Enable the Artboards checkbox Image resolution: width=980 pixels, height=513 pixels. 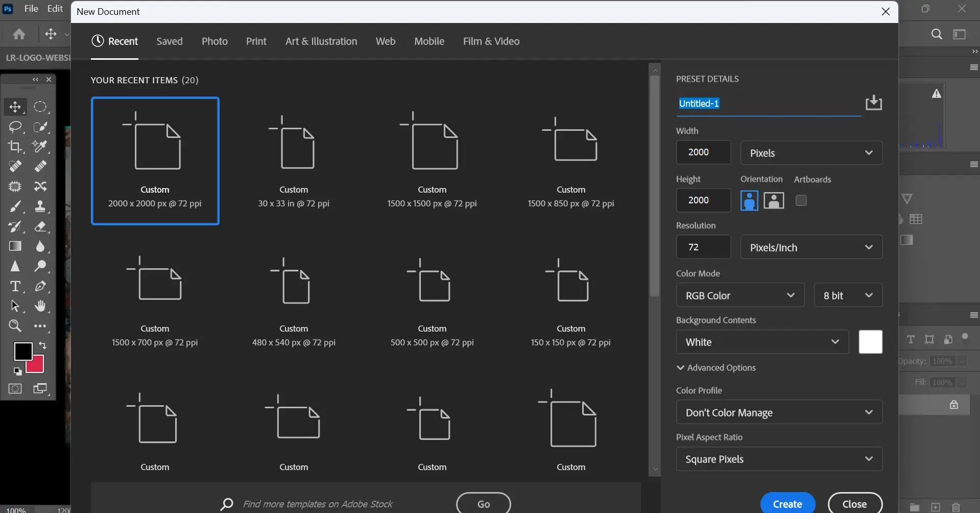801,201
